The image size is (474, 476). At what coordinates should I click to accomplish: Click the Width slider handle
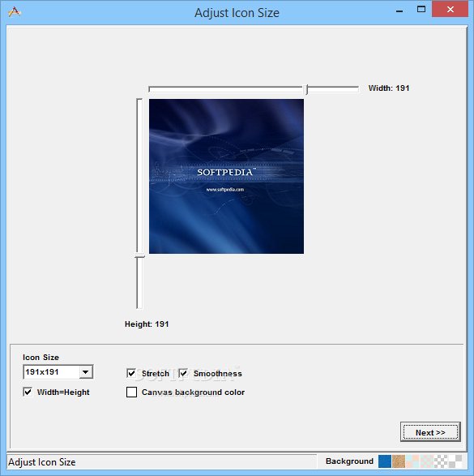306,89
